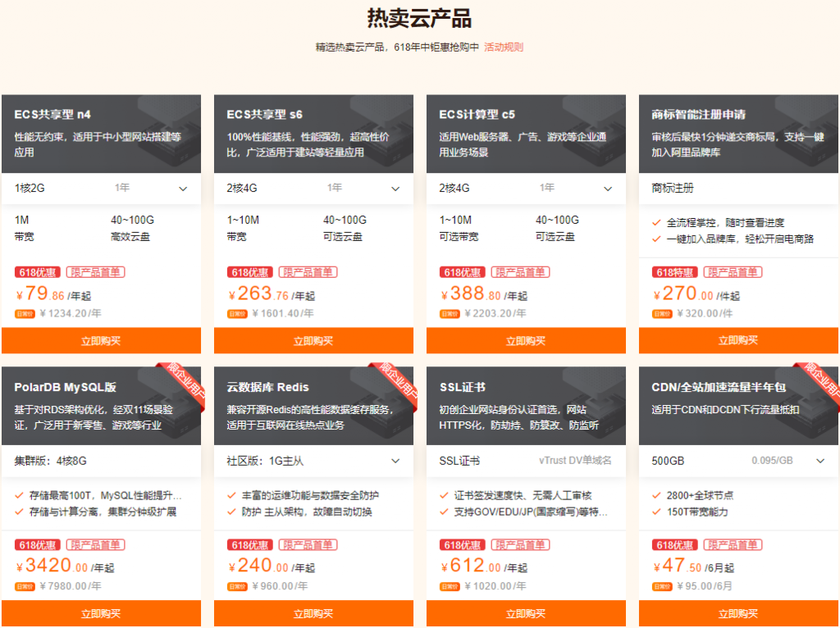Click the SSL证书 card header title

(463, 387)
